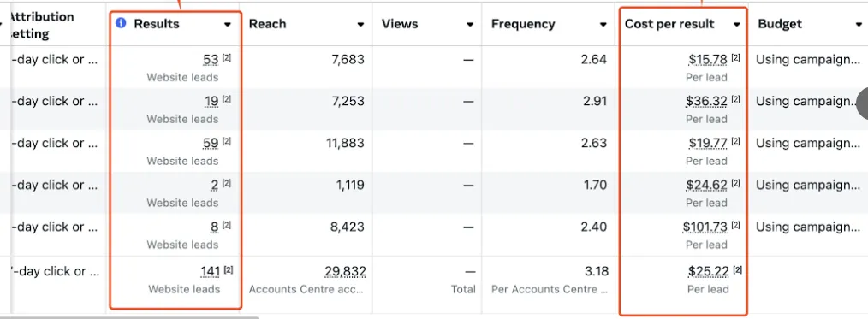Screen dimensions: 868x319
Task: Expand the Cost per result dropdown arrow
Action: (737, 24)
